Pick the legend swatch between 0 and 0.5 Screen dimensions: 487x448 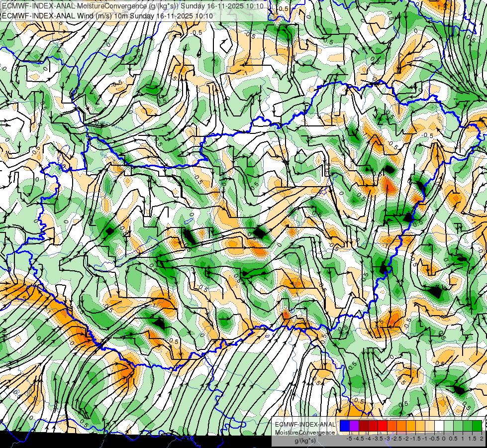449,426
